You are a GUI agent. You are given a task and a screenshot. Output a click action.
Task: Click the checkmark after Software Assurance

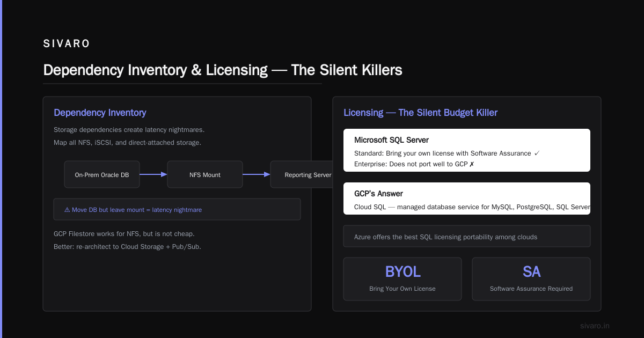point(537,153)
